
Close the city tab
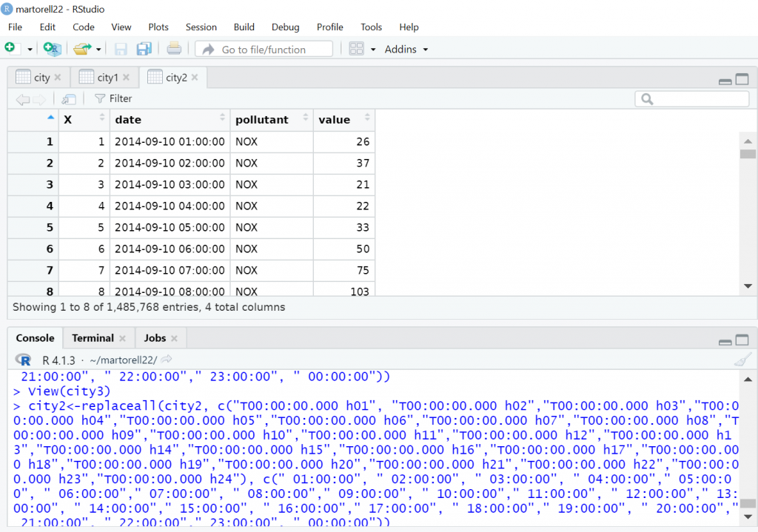[58, 77]
